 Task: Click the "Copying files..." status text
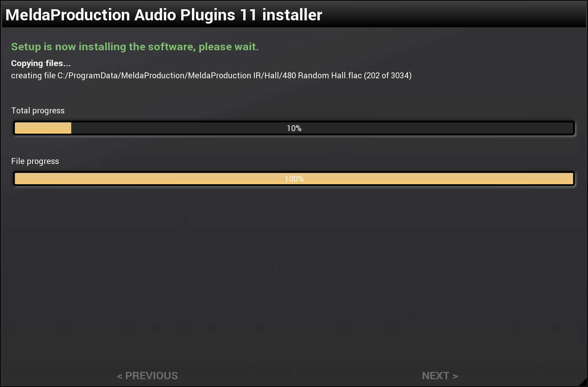[x=41, y=63]
